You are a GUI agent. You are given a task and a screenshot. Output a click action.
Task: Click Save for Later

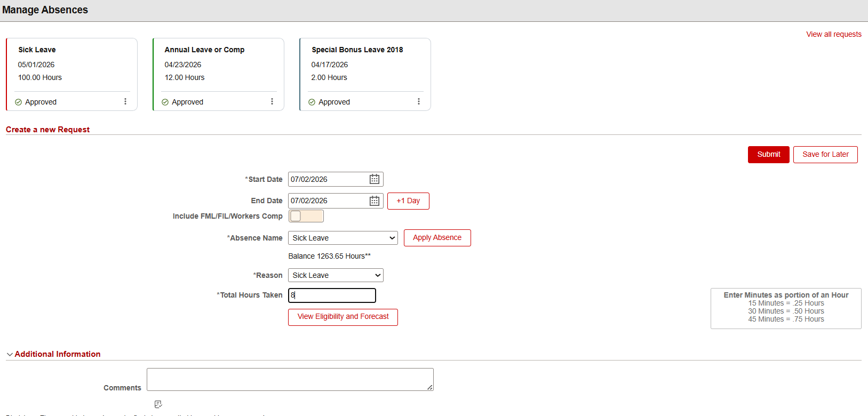click(825, 155)
